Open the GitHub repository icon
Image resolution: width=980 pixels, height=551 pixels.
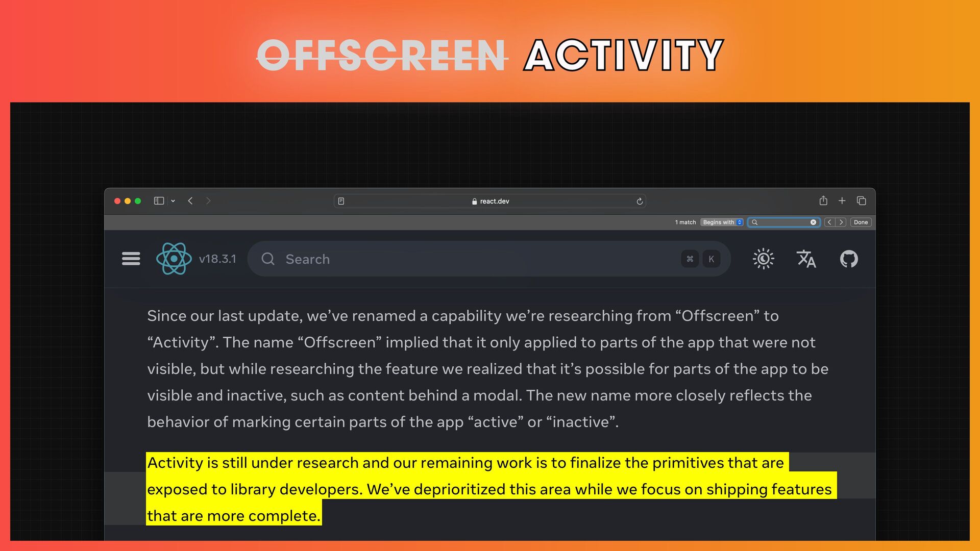point(849,259)
